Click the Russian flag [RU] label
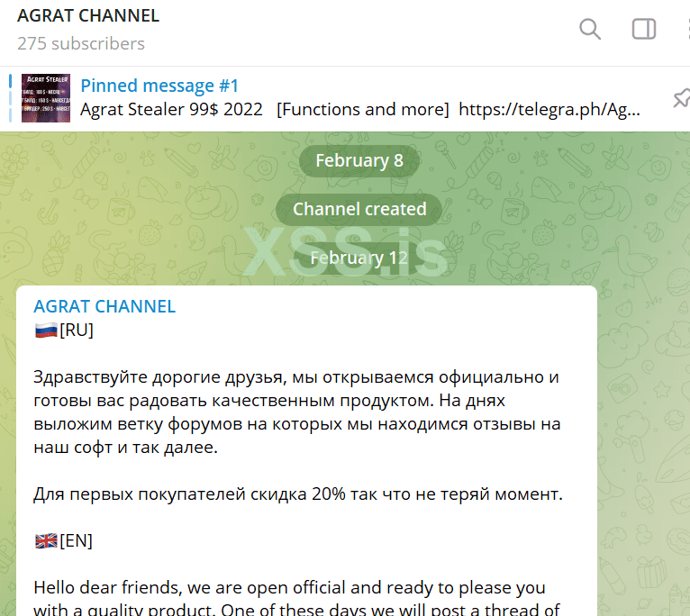 click(64, 330)
